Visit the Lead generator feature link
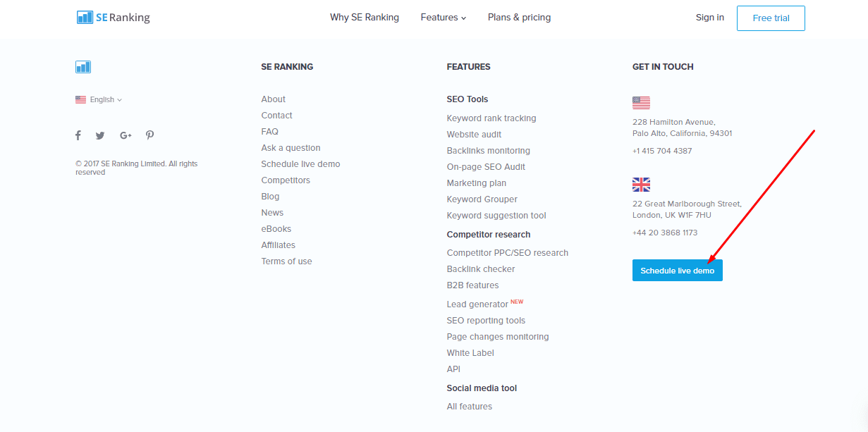Image resolution: width=868 pixels, height=432 pixels. (477, 304)
